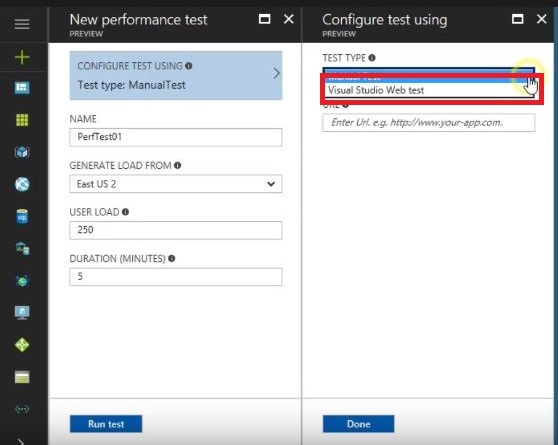The height and width of the screenshot is (445, 558).
Task: Click info icon next to Configure Test Using
Action: (189, 66)
